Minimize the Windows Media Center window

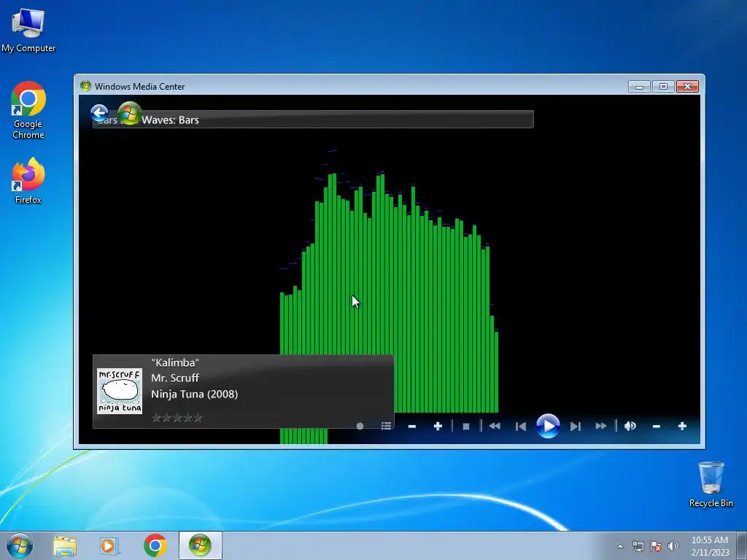(639, 86)
